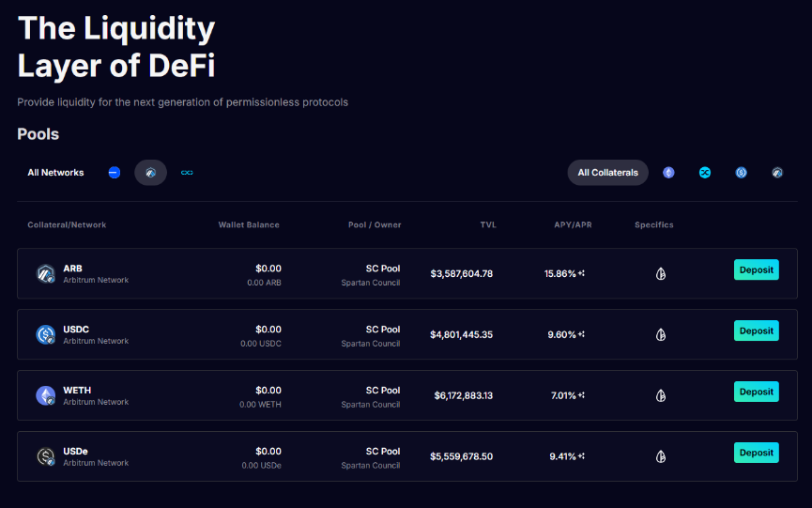Click the Collateral/Network column header
Viewport: 812px width, 508px height.
click(x=67, y=224)
